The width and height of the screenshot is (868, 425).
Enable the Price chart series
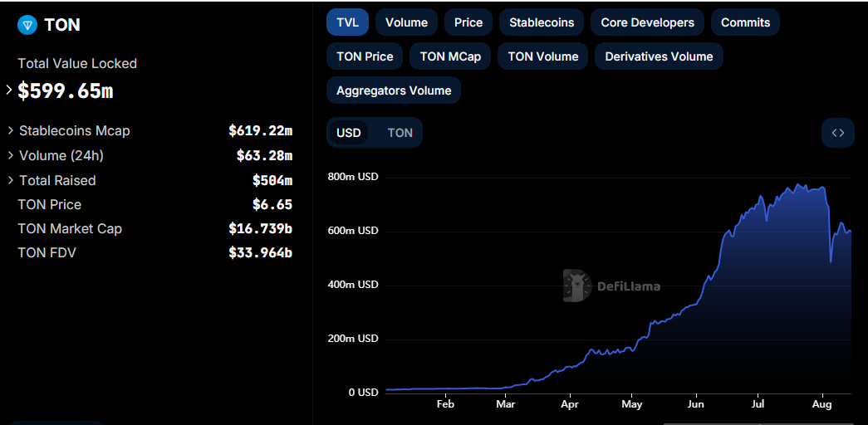(x=468, y=22)
